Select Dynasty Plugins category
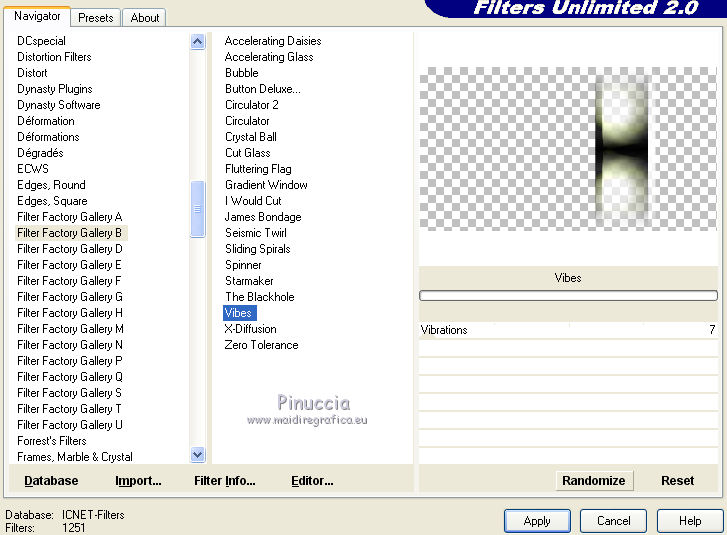 click(55, 89)
